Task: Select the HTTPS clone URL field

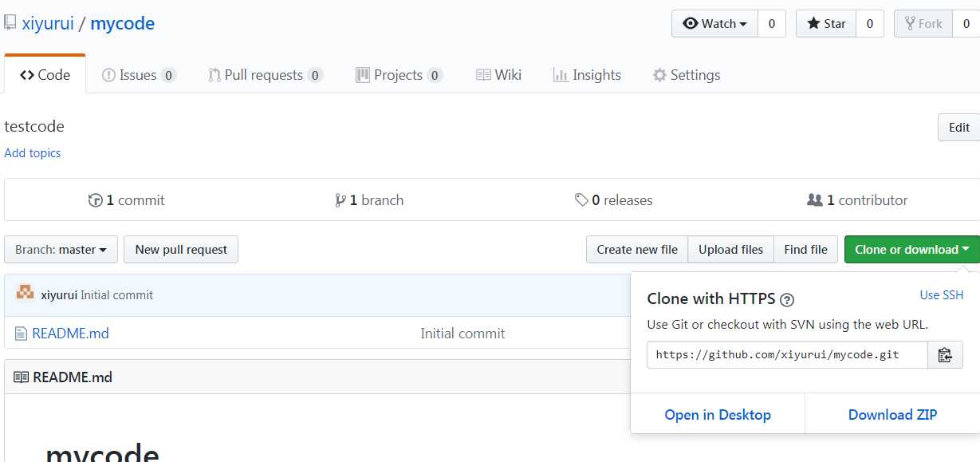Action: pyautogui.click(x=787, y=355)
